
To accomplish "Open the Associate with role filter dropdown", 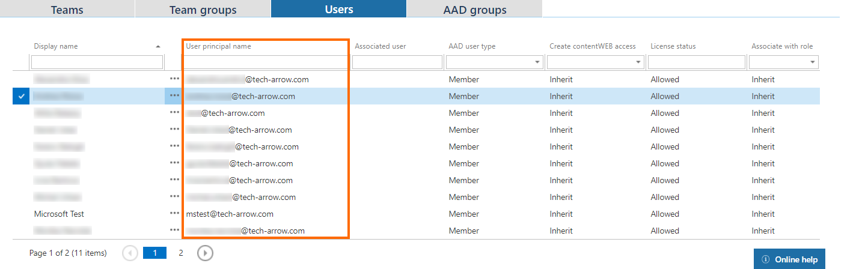I will tap(813, 62).
